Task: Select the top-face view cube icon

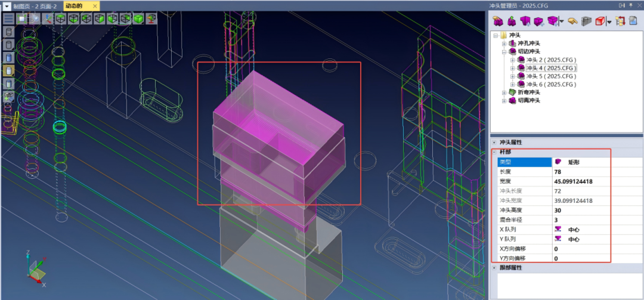Action: [x=60, y=18]
